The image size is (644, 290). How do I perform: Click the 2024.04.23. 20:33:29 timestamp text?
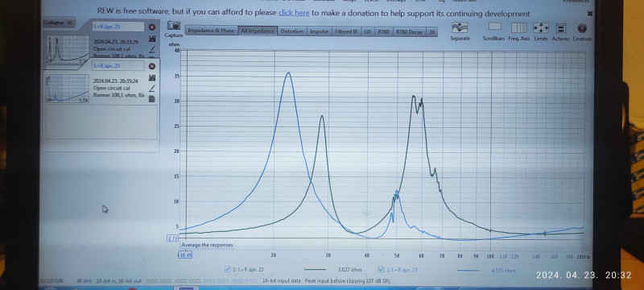(x=115, y=42)
